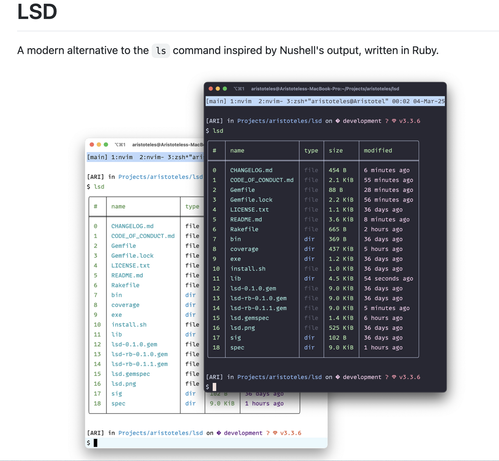Viewport: 499px width, 461px height.
Task: Click the "6 minutes ago" modified value
Action: 387,170
